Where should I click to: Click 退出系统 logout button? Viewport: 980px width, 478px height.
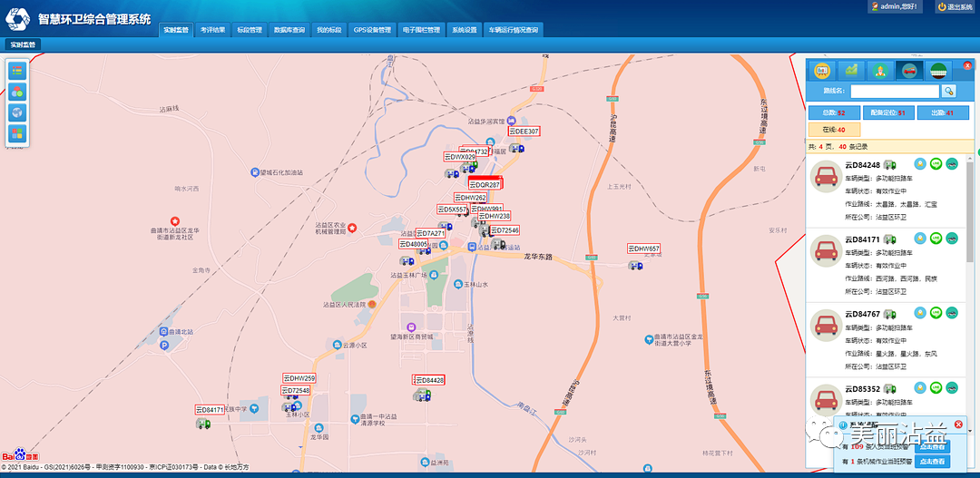tap(954, 6)
